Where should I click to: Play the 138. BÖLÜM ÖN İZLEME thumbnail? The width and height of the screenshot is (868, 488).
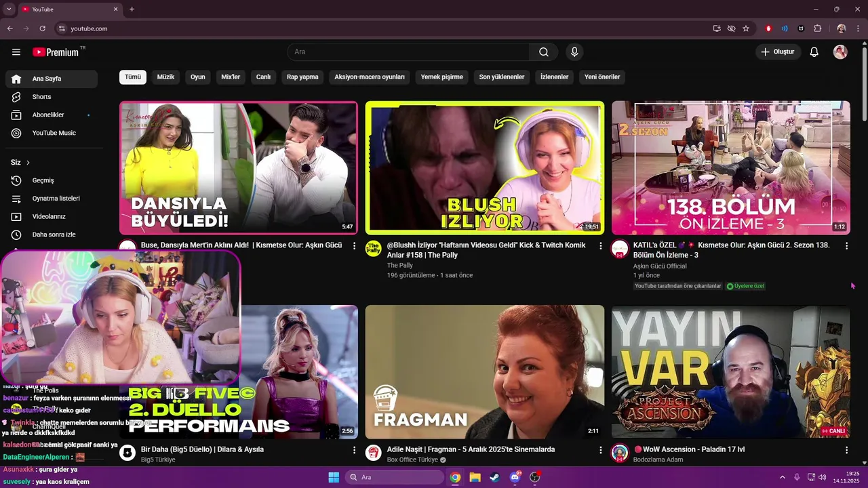tap(731, 167)
